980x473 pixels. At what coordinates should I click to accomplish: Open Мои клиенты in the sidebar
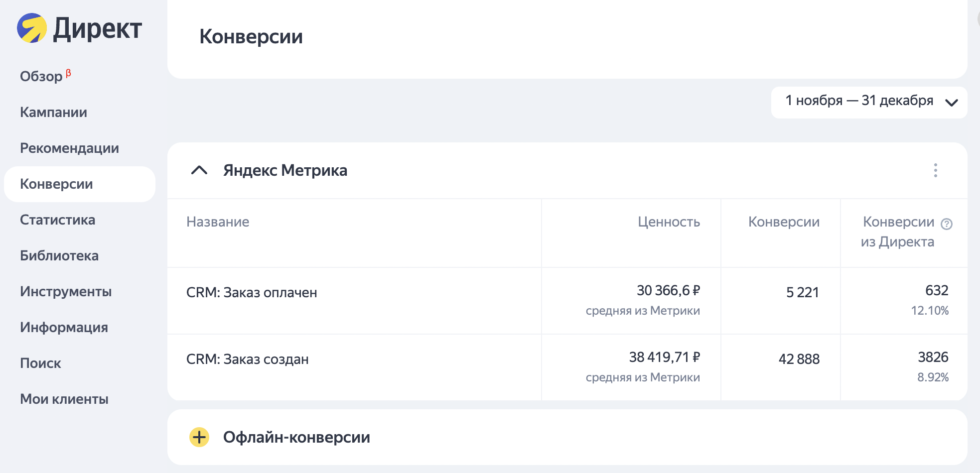click(64, 399)
